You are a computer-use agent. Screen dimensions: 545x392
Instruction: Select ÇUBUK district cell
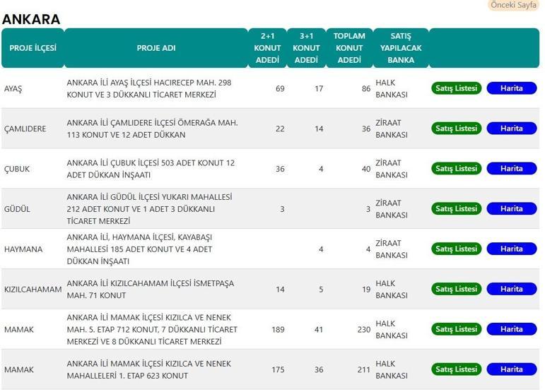[17, 169]
